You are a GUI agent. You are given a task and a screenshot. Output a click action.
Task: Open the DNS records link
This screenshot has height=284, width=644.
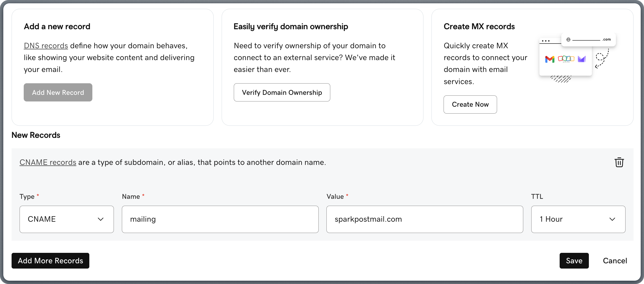coord(46,45)
